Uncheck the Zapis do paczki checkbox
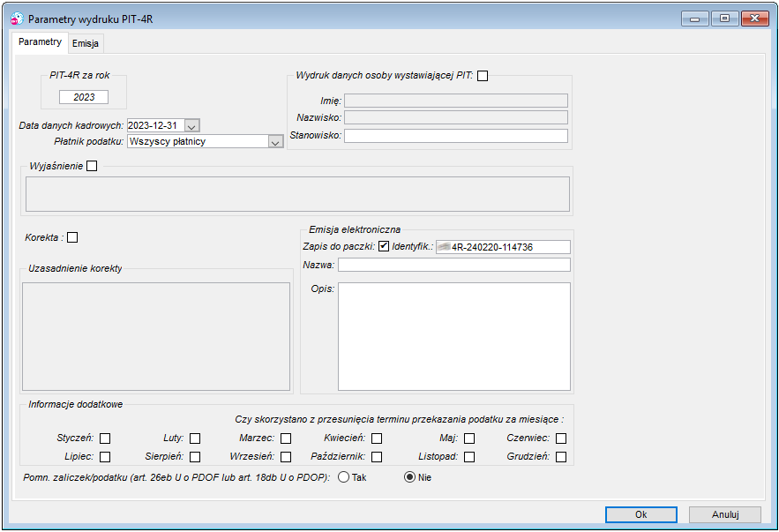The width and height of the screenshot is (779, 532). point(384,246)
